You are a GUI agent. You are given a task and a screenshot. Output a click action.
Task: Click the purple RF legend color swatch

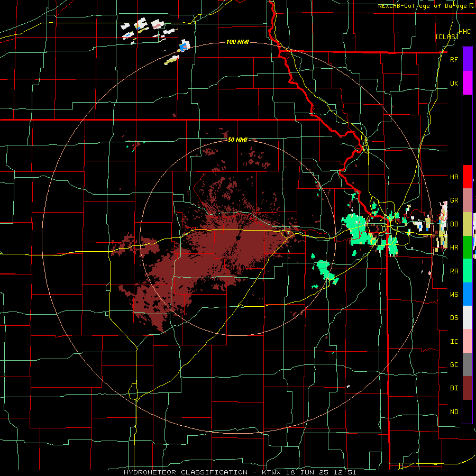467,59
